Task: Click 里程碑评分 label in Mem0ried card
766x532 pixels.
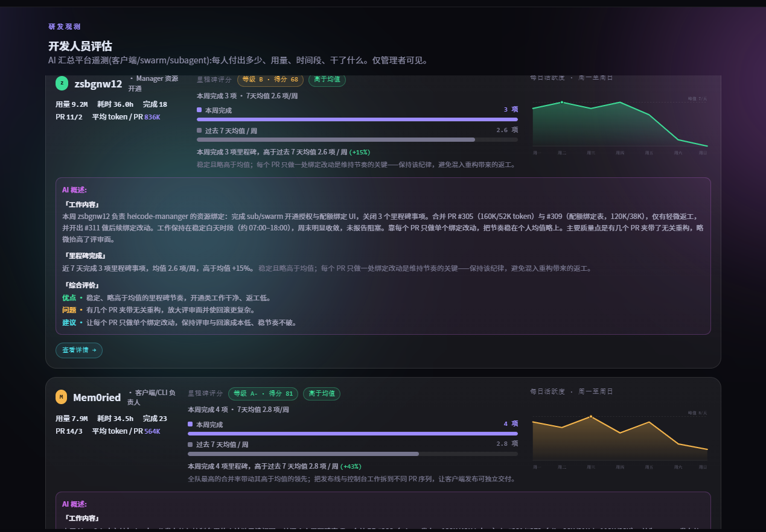Action: pyautogui.click(x=205, y=393)
